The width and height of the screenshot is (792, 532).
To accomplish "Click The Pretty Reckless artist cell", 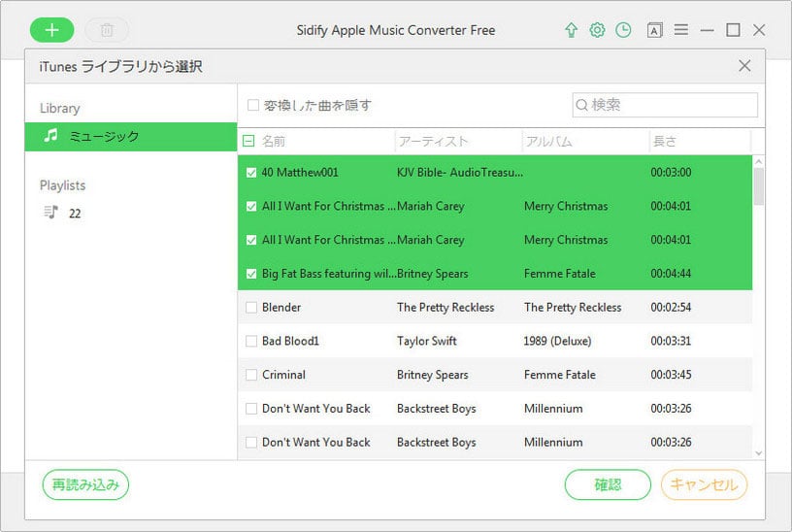I will (445, 307).
